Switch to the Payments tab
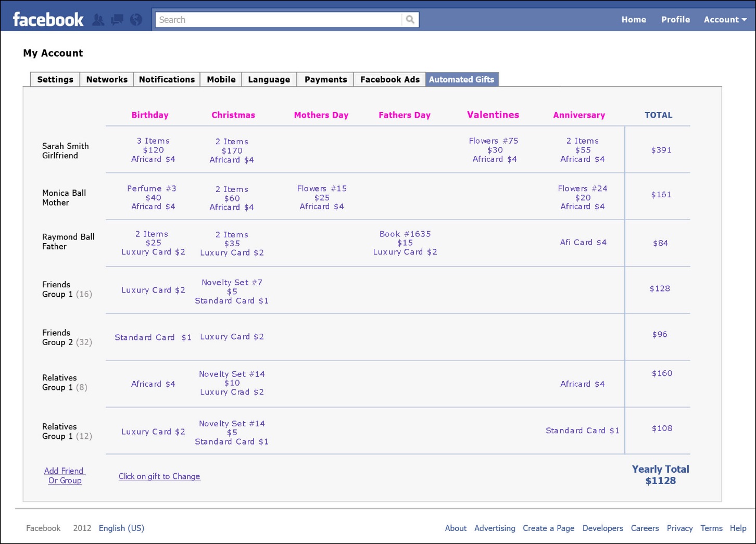Viewport: 756px width, 544px height. (x=325, y=80)
